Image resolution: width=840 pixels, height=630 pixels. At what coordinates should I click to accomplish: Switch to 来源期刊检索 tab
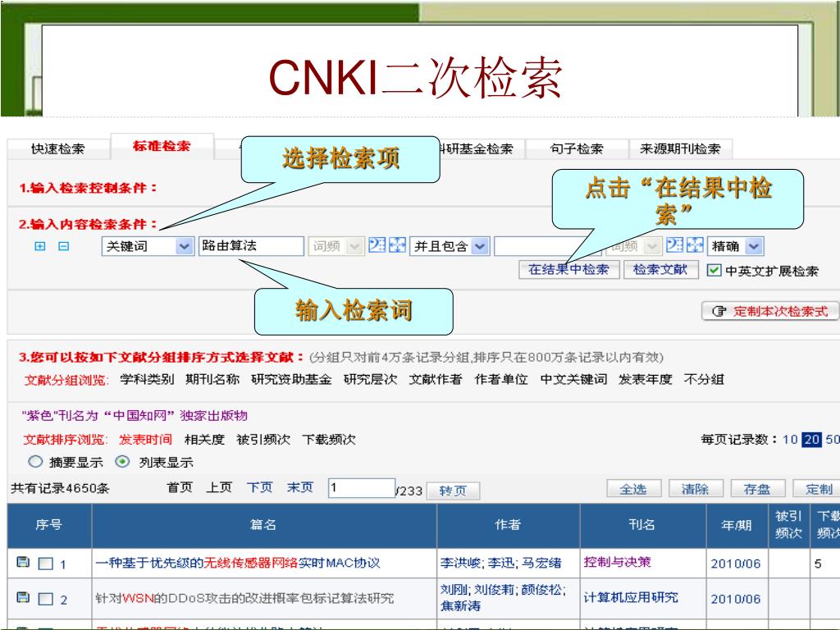click(680, 149)
